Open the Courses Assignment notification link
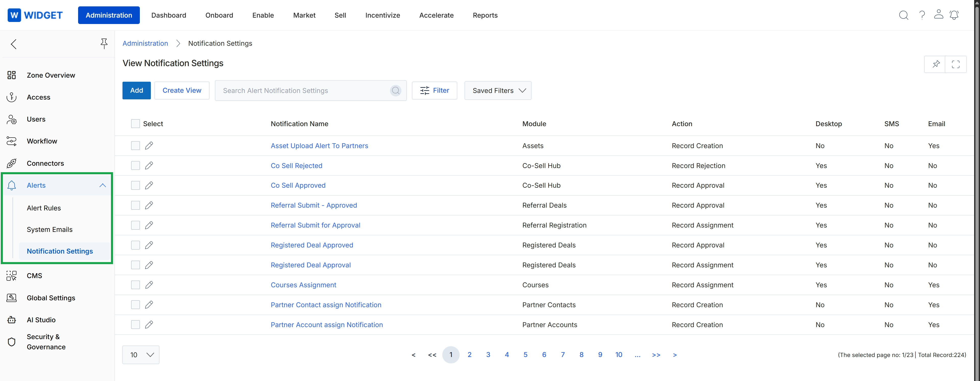This screenshot has height=381, width=980. pyautogui.click(x=304, y=285)
